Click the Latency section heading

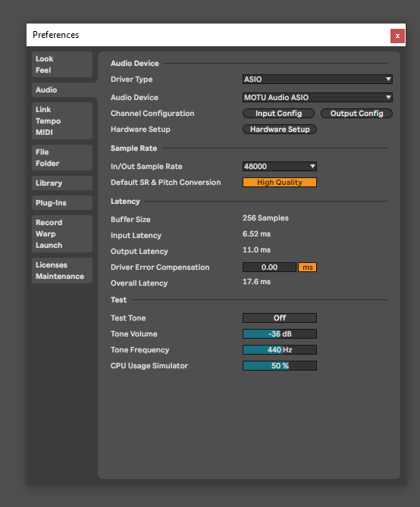pyautogui.click(x=125, y=202)
